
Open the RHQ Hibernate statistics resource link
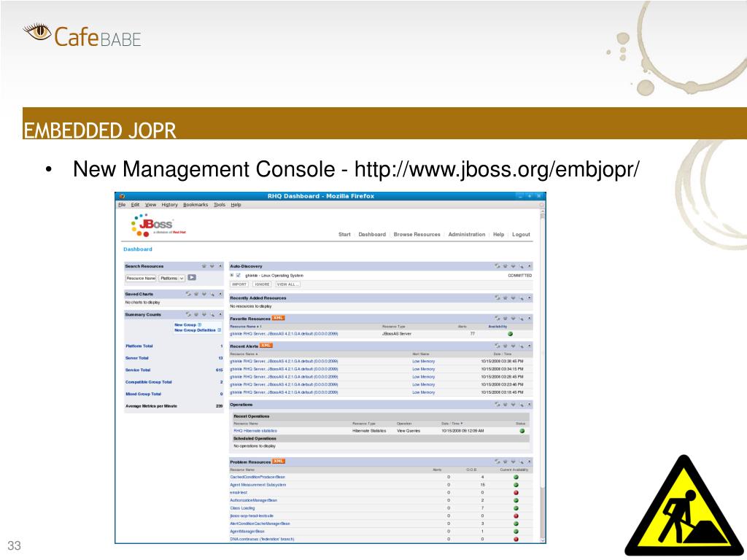[255, 431]
